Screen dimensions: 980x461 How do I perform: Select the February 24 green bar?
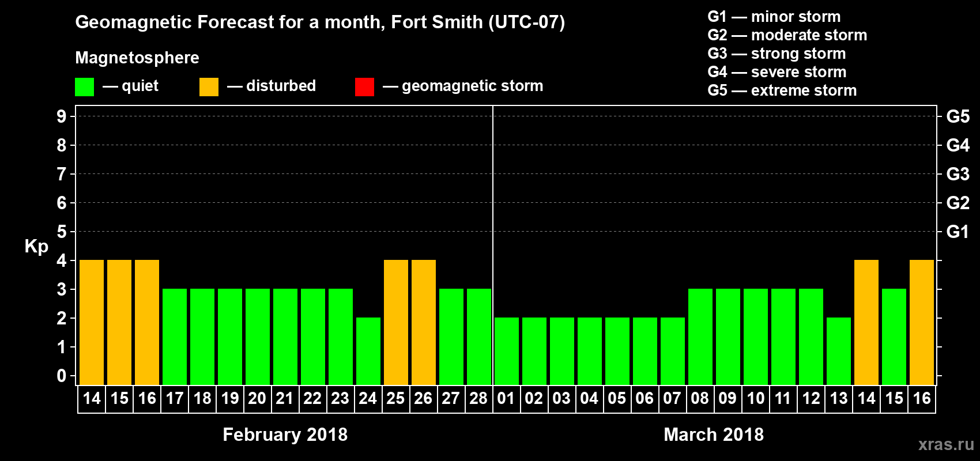pyautogui.click(x=368, y=352)
